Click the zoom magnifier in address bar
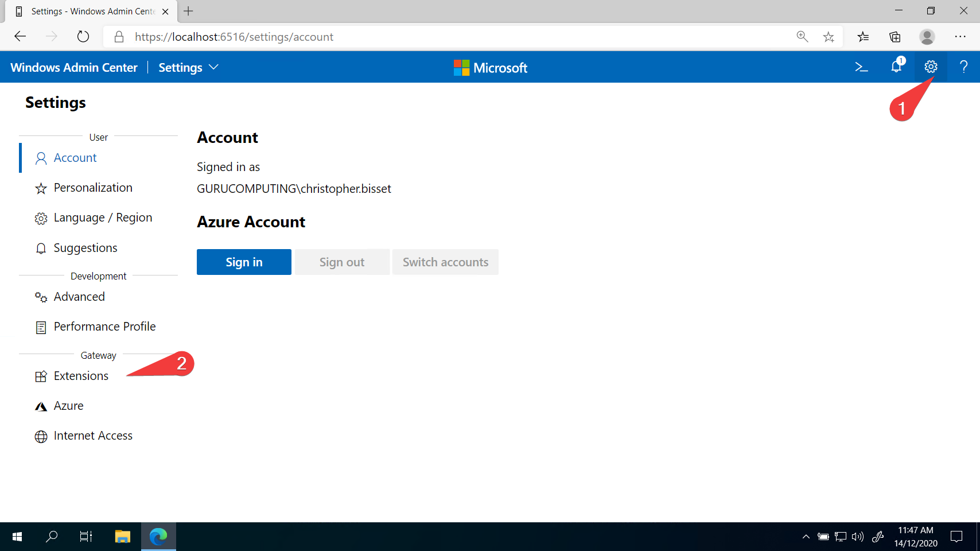The height and width of the screenshot is (551, 980). pos(802,37)
